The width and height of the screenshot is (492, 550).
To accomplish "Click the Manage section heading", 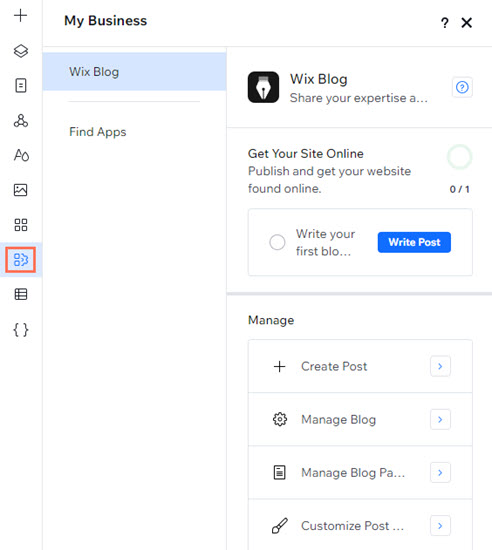I will pyautogui.click(x=271, y=320).
